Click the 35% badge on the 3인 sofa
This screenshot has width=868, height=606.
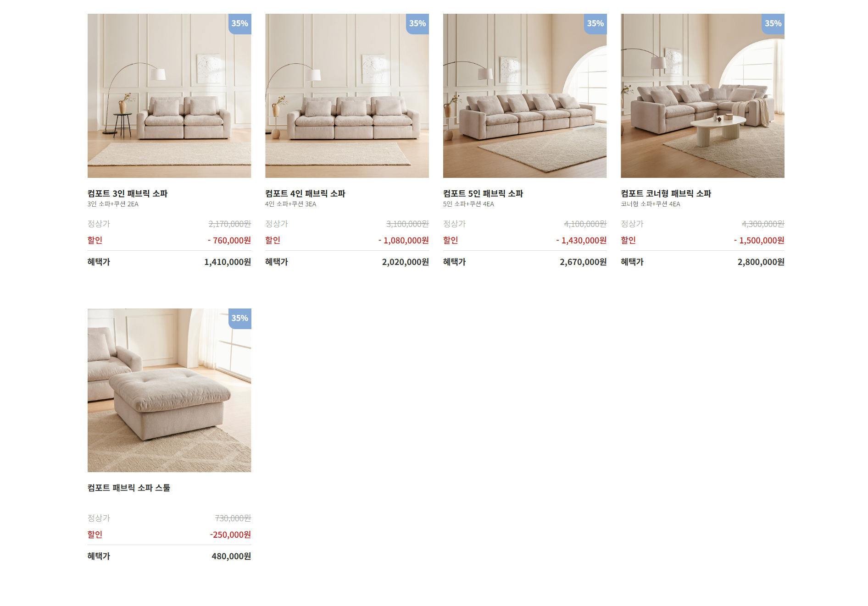pyautogui.click(x=240, y=24)
